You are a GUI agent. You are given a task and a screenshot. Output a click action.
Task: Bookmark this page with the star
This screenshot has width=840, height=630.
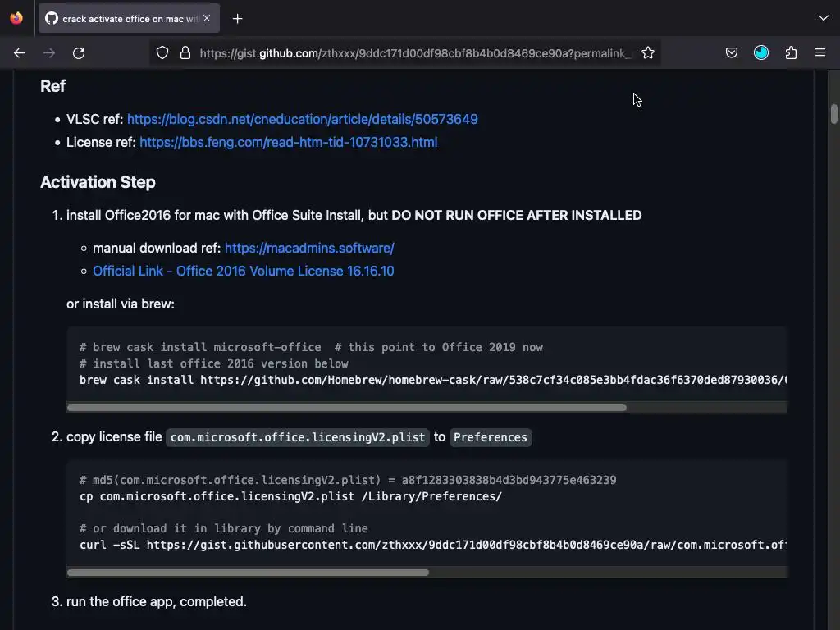648,52
